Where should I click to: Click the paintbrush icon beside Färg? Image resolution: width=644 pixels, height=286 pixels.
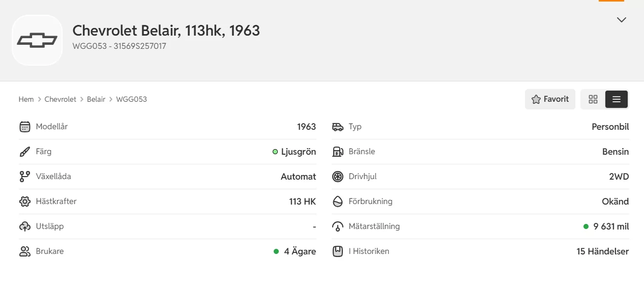[25, 152]
